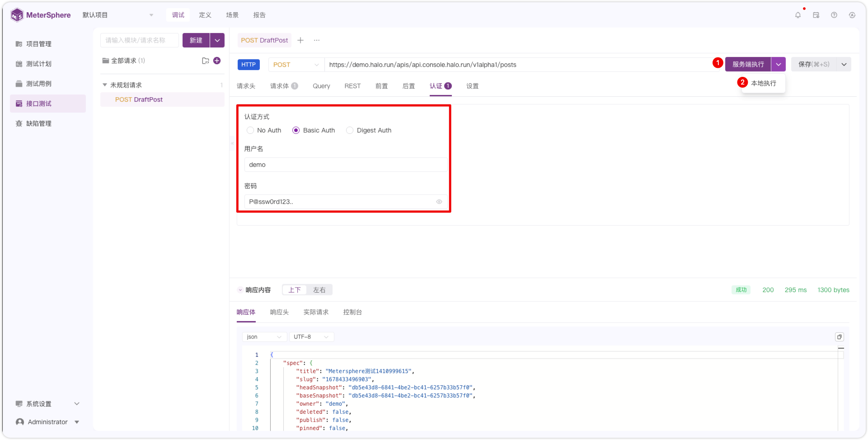This screenshot has height=440, width=868.
Task: Open the 响应头 response tab
Action: click(279, 312)
